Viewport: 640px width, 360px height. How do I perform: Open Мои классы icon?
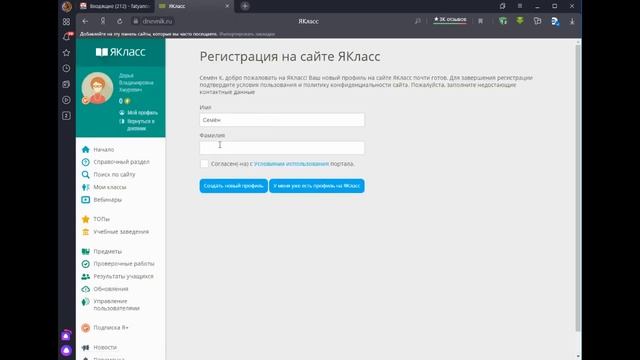point(85,187)
